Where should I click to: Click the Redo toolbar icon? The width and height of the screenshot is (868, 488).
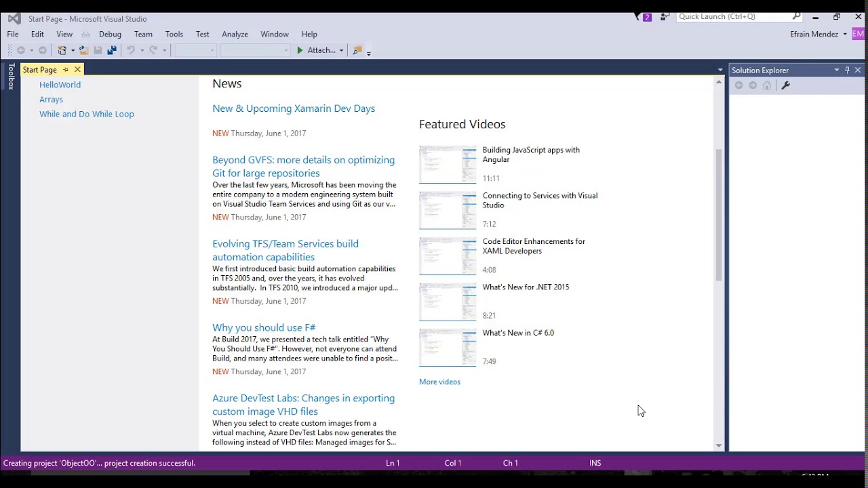(x=153, y=50)
